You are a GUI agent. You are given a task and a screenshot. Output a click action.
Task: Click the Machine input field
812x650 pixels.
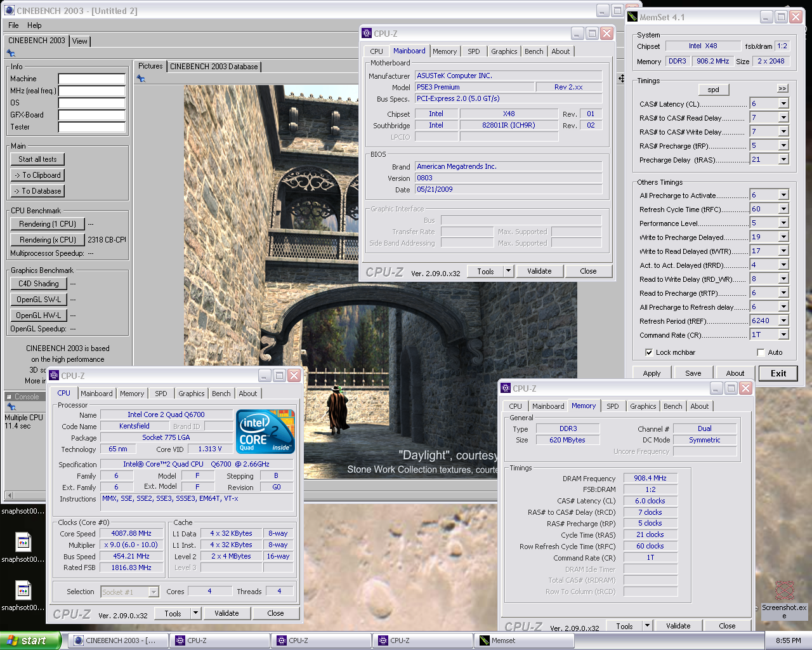92,79
